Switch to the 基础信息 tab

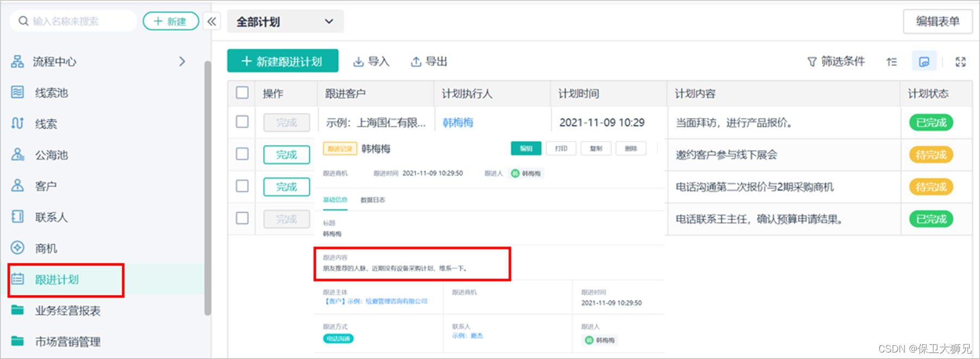coord(335,200)
